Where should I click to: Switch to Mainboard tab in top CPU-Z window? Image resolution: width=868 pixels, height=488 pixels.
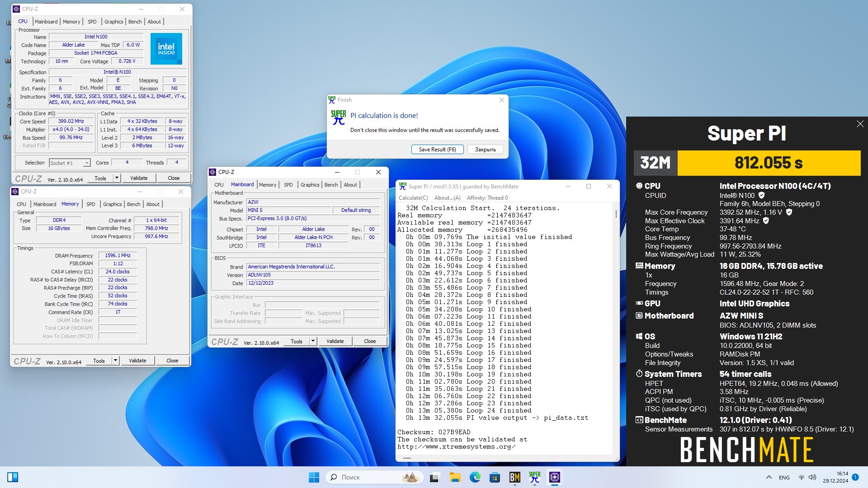[x=46, y=22]
